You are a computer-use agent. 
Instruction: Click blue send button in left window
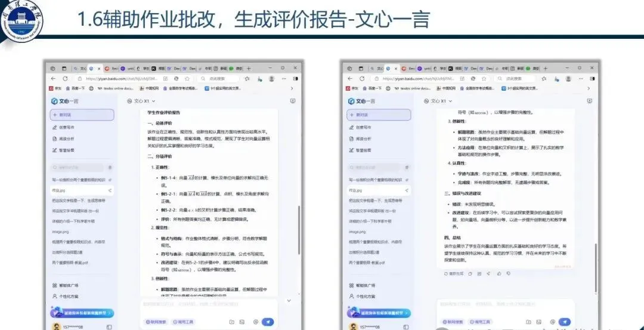268,322
